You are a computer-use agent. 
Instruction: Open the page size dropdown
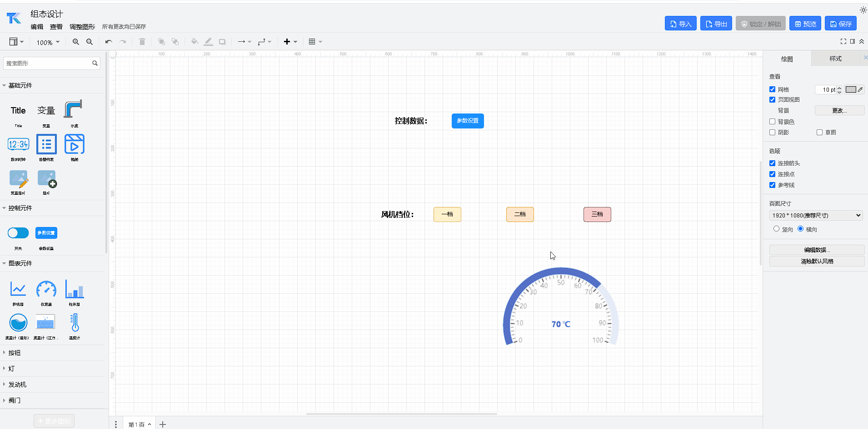coord(816,215)
